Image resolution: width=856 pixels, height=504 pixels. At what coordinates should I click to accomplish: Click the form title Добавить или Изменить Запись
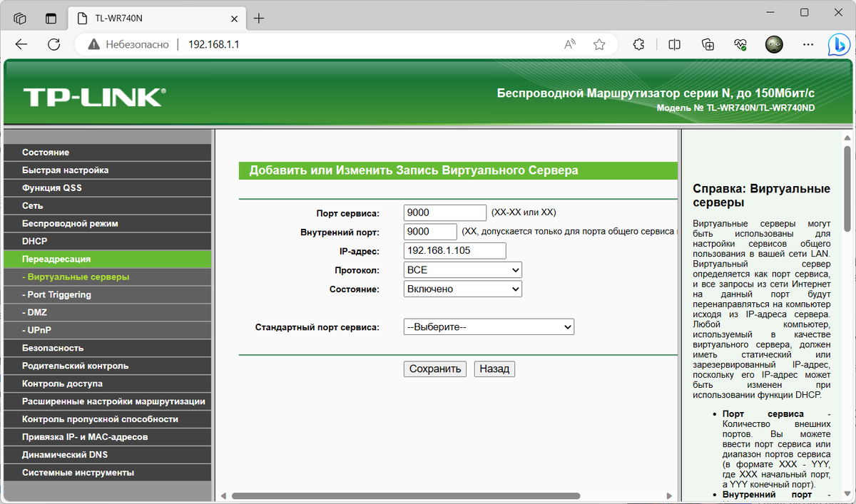[414, 171]
